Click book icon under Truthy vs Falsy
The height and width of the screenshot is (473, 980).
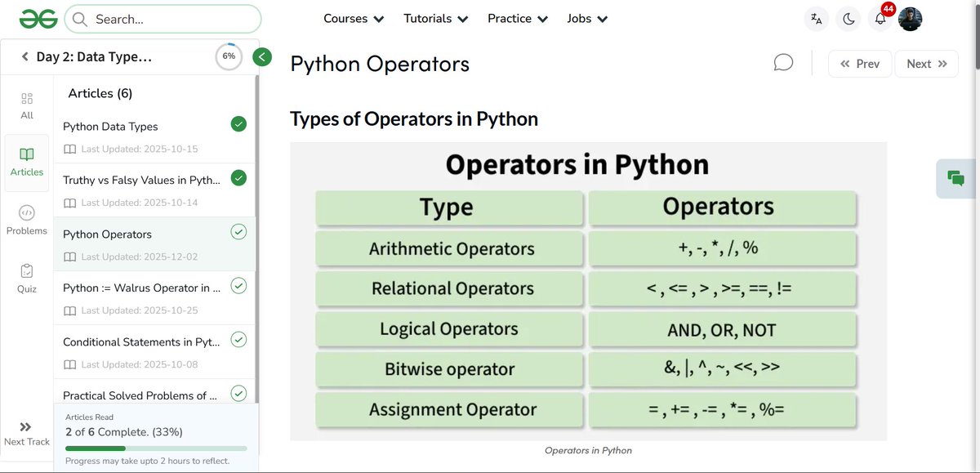tap(69, 203)
